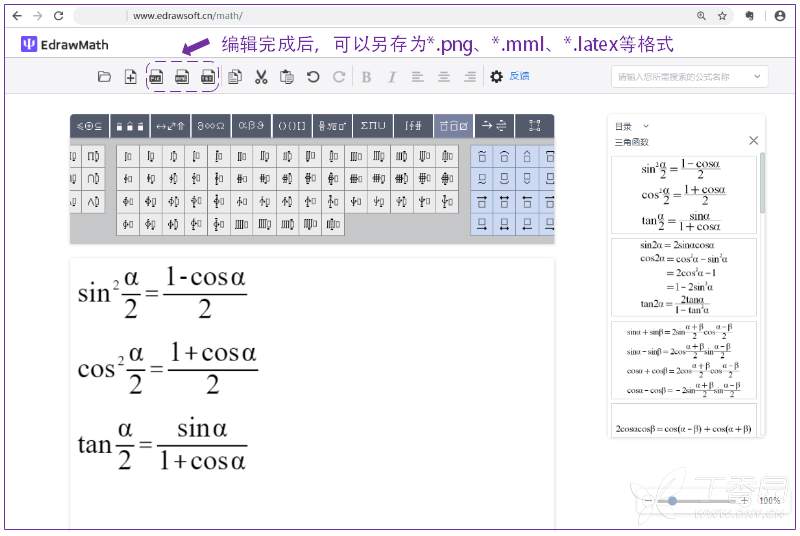The width and height of the screenshot is (800, 536).
Task: Toggle italic formatting (I)
Action: (391, 77)
